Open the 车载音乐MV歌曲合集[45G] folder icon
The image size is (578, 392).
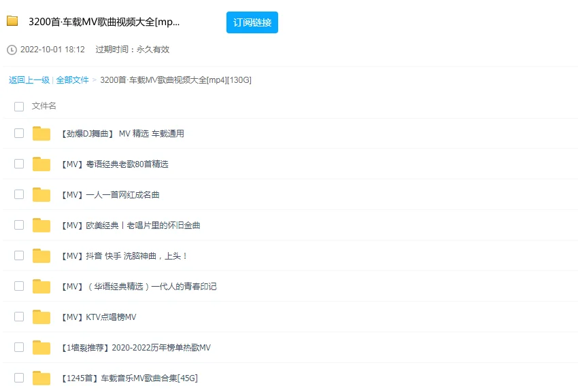[41, 378]
